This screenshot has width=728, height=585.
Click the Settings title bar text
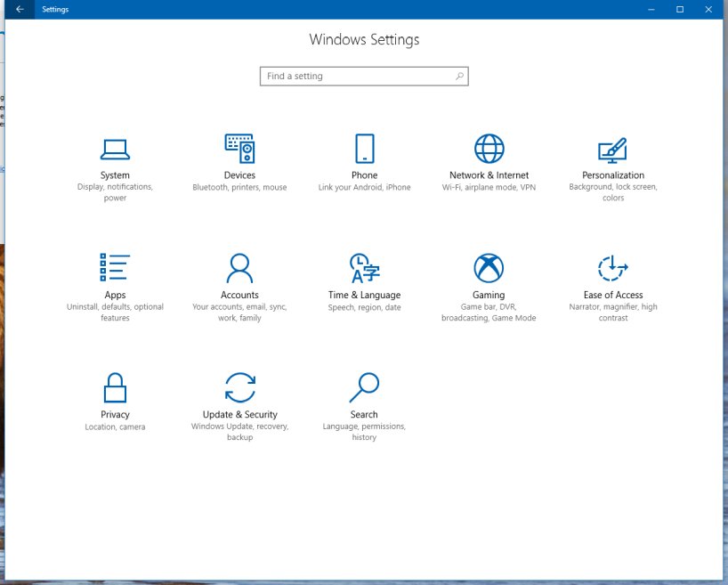coord(55,9)
